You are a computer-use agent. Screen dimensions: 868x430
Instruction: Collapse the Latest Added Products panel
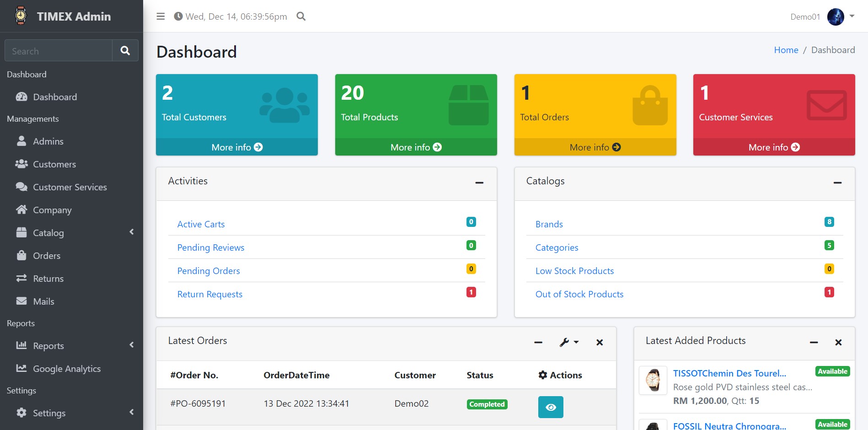(814, 342)
